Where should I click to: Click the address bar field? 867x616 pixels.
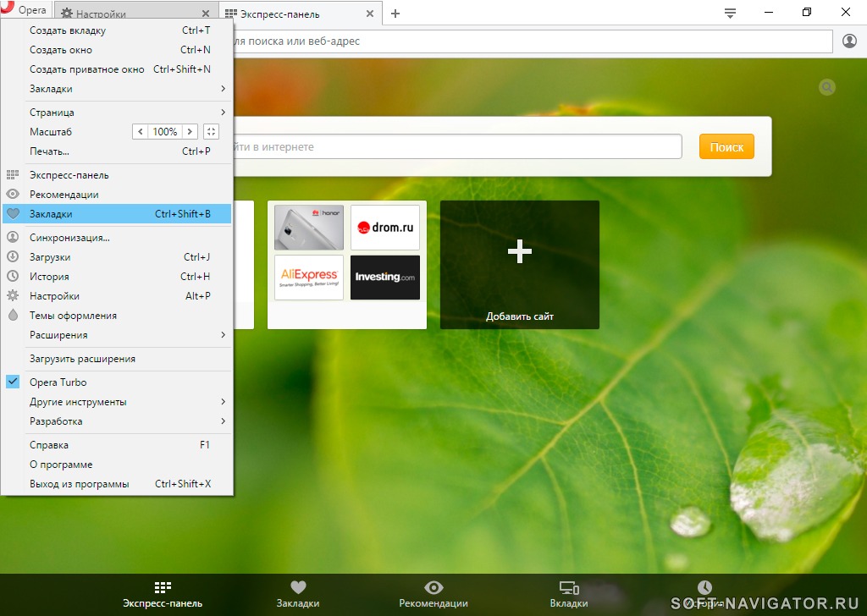pos(532,41)
